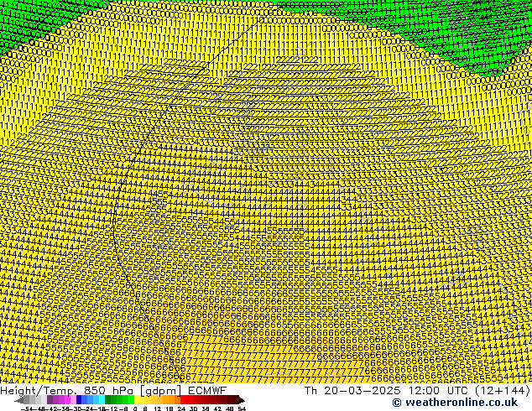Click the [gdpm] unit label

click(x=161, y=391)
